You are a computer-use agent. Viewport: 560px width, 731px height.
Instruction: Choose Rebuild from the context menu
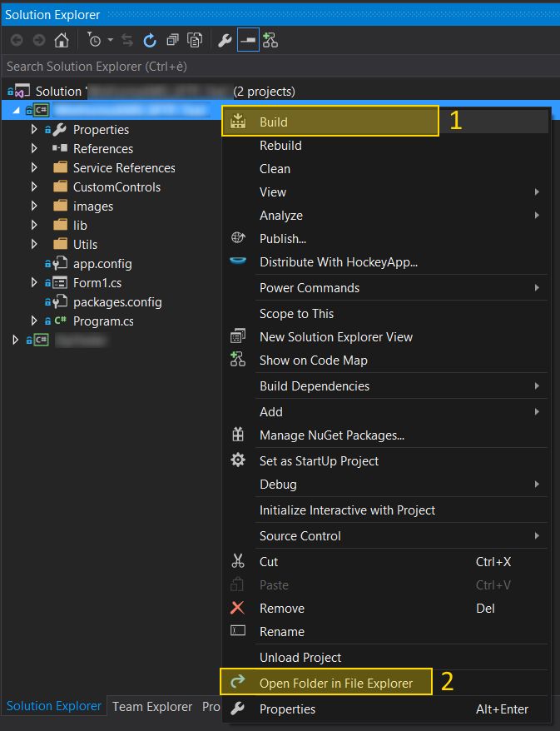(x=384, y=146)
